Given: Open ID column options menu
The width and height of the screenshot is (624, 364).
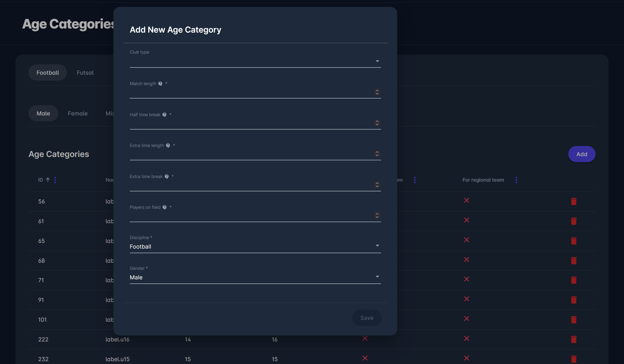Looking at the screenshot, I should [x=55, y=180].
